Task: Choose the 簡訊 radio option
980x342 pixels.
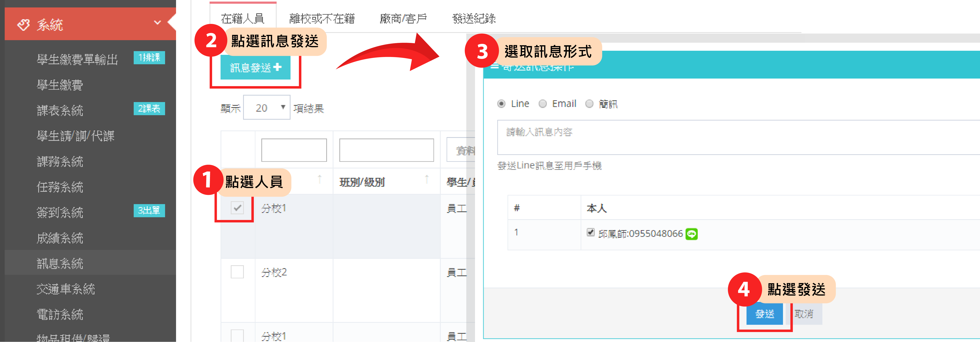Action: pos(589,104)
